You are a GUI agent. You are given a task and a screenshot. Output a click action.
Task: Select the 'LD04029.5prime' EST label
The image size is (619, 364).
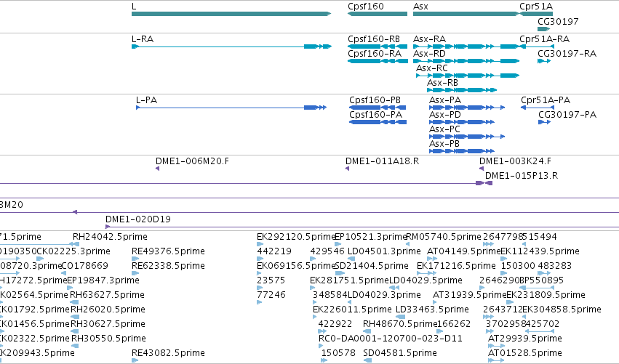tap(426, 280)
